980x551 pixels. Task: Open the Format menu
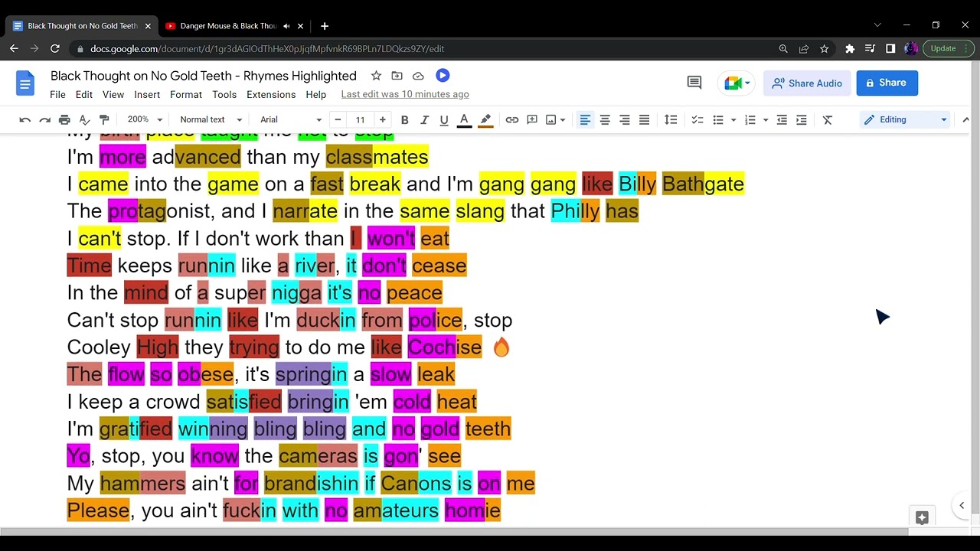pyautogui.click(x=186, y=95)
